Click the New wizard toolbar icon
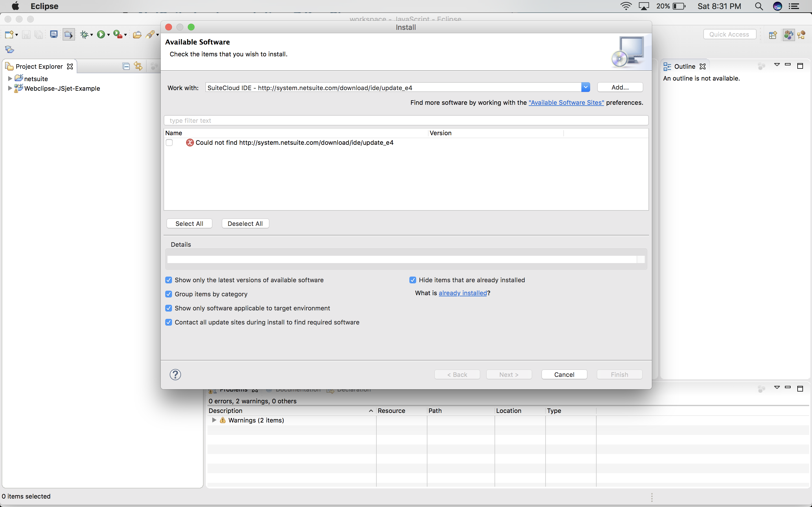This screenshot has width=812, height=507. pos(9,35)
